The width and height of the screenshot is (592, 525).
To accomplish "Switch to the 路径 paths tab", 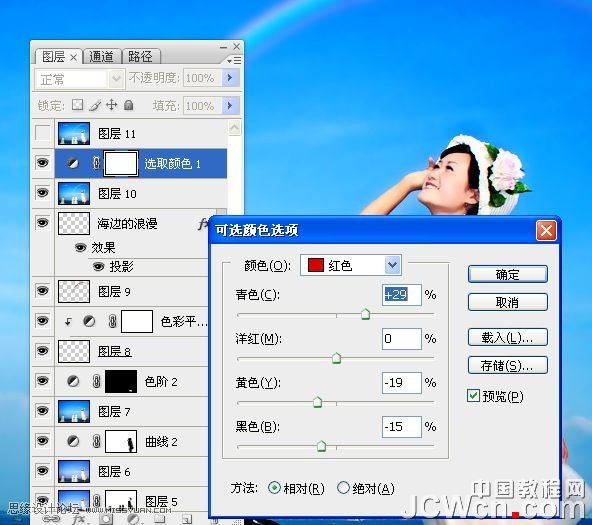I will click(140, 57).
